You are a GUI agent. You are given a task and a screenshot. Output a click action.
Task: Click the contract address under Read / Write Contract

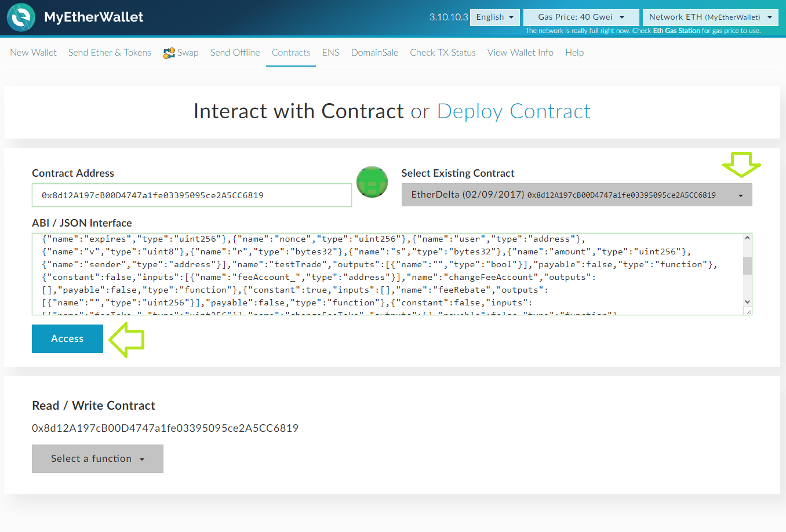coord(165,428)
